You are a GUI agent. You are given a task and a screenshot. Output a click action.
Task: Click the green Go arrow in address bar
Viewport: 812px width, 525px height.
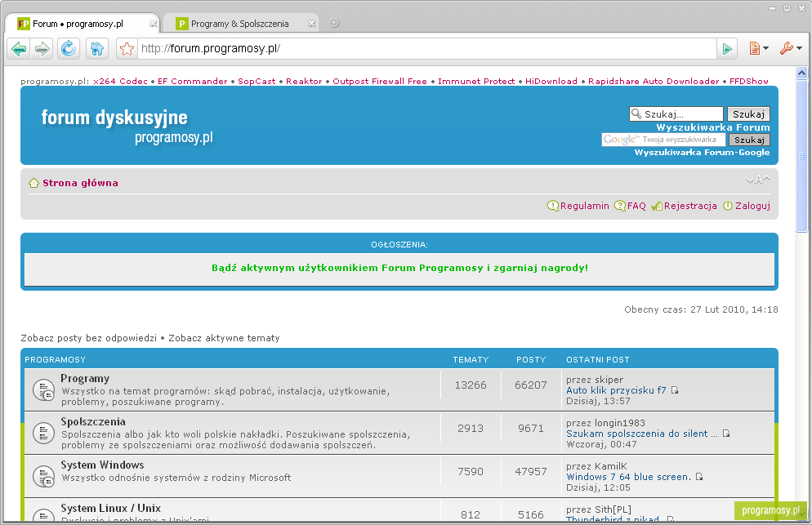tap(727, 49)
